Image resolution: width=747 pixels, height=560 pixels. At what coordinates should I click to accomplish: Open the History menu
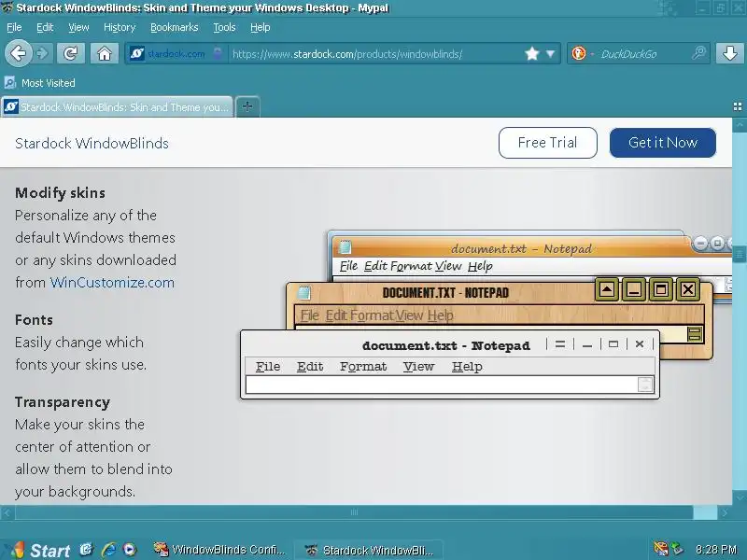pos(120,28)
